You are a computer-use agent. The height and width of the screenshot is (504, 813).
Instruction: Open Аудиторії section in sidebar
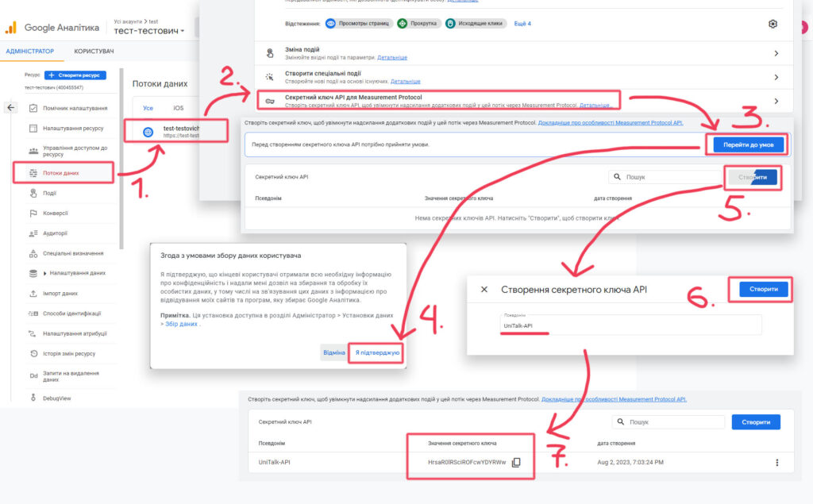click(x=54, y=233)
